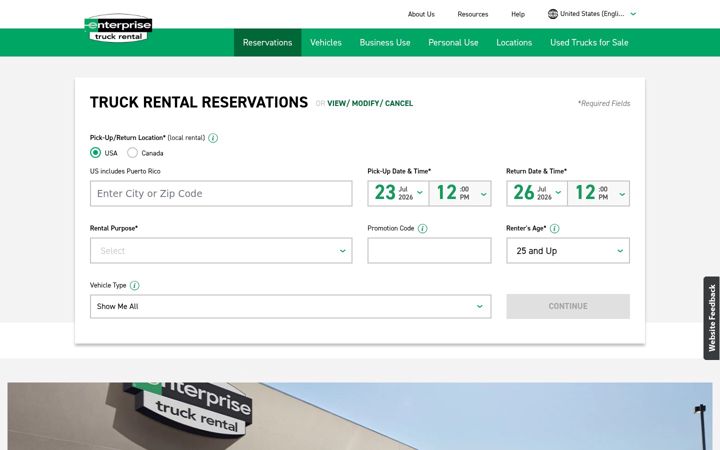Open the Renter's Age dropdown showing 25 and Up
The width and height of the screenshot is (720, 450).
coord(568,250)
